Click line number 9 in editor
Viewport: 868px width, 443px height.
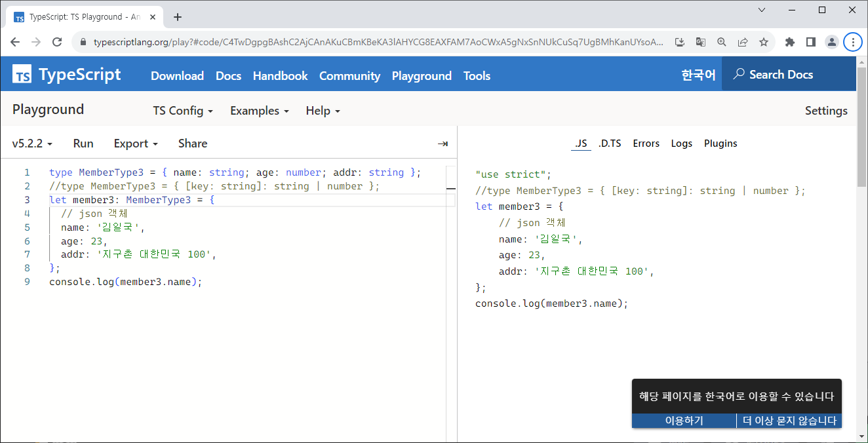coord(27,282)
